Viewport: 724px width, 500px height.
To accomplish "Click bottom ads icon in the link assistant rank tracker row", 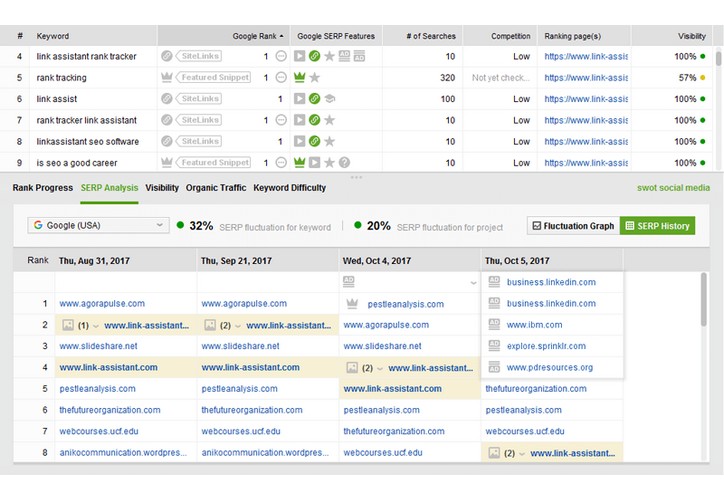I will point(359,56).
